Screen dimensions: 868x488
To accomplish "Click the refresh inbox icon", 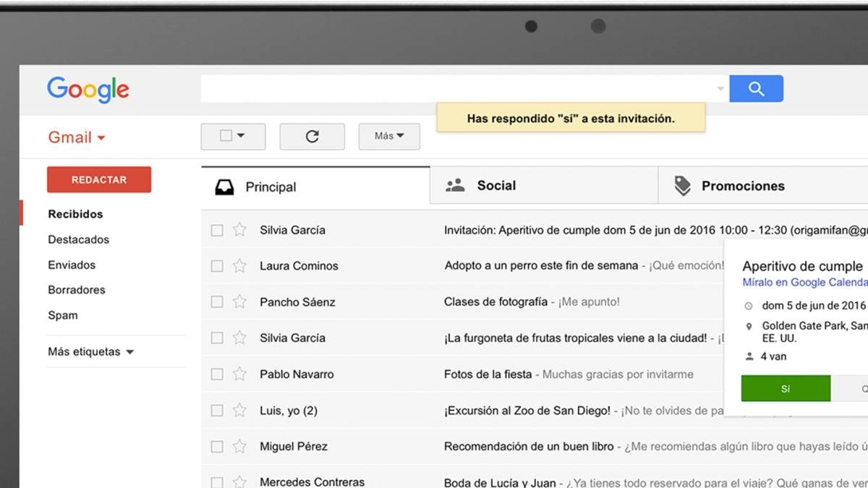I will [x=312, y=137].
